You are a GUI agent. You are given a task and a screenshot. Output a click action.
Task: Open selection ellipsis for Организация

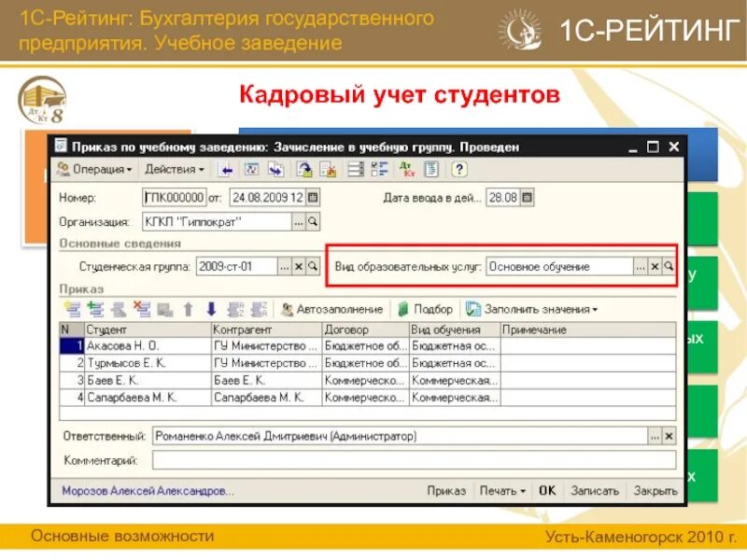299,222
